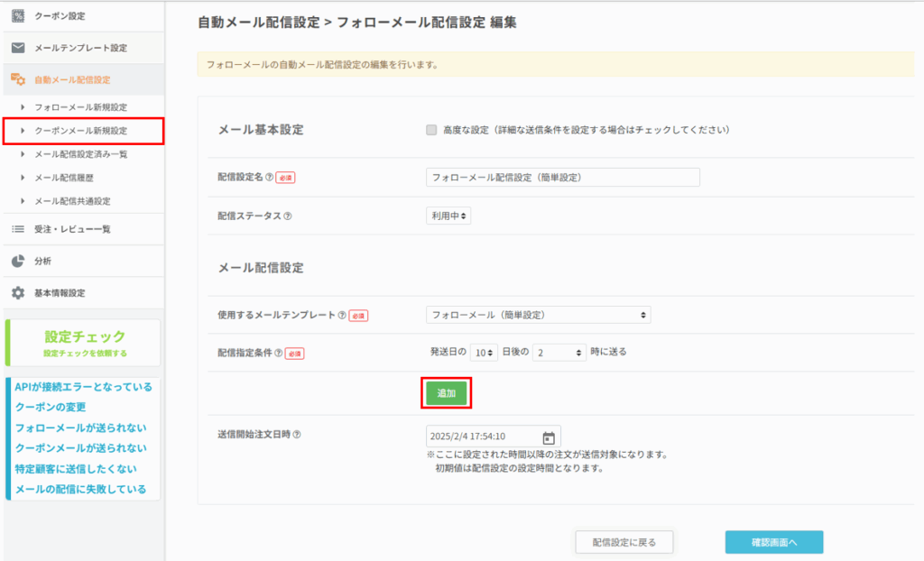The image size is (924, 561).
Task: Click the basic information settings gear icon
Action: pyautogui.click(x=18, y=293)
